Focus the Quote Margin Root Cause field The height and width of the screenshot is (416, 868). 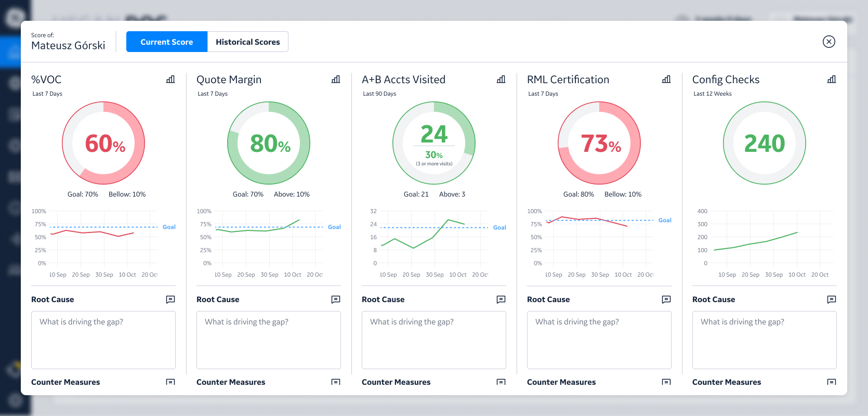tap(269, 340)
